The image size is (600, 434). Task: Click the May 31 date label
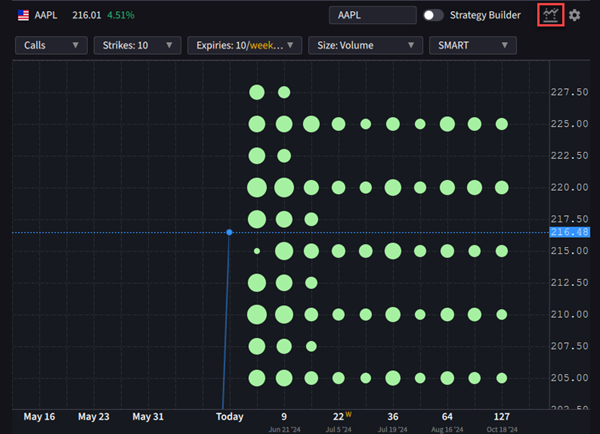point(148,416)
